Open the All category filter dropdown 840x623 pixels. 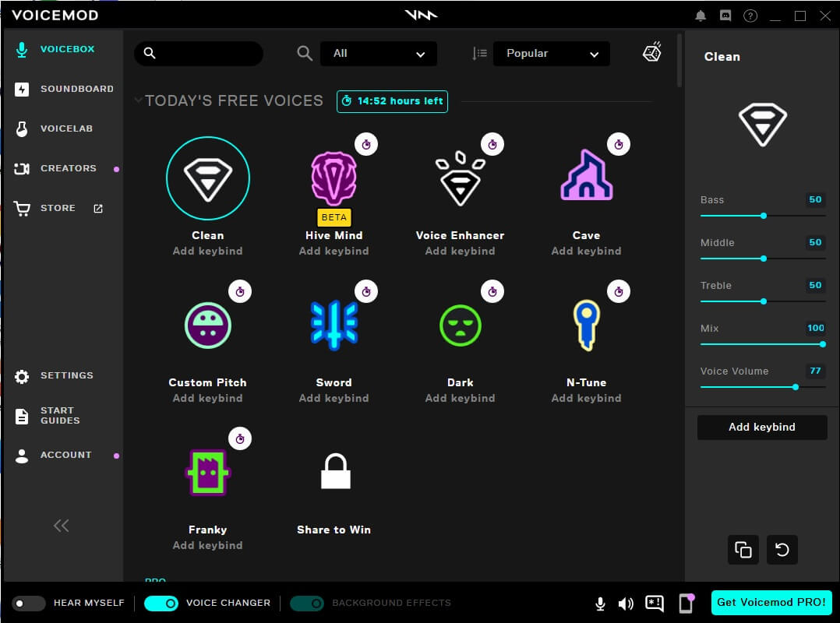pos(379,54)
